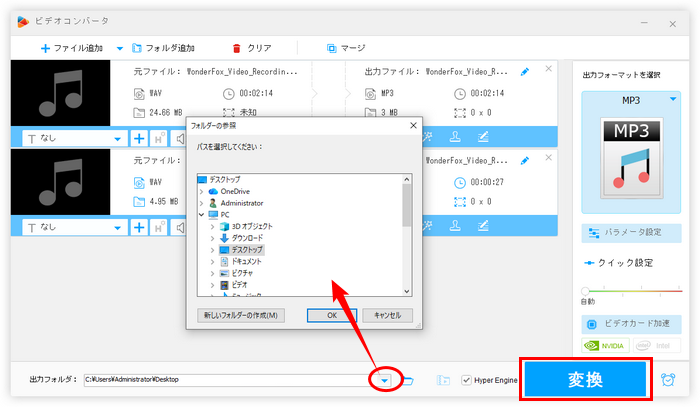Click folder tree scrollbar up arrow
This screenshot has height=407, width=700.
coord(406,179)
